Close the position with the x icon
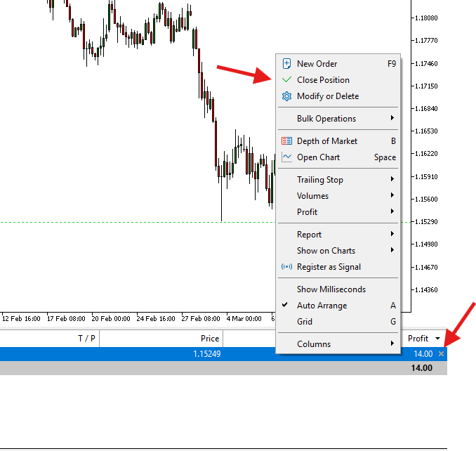Viewport: 476px width, 451px height. [441, 354]
